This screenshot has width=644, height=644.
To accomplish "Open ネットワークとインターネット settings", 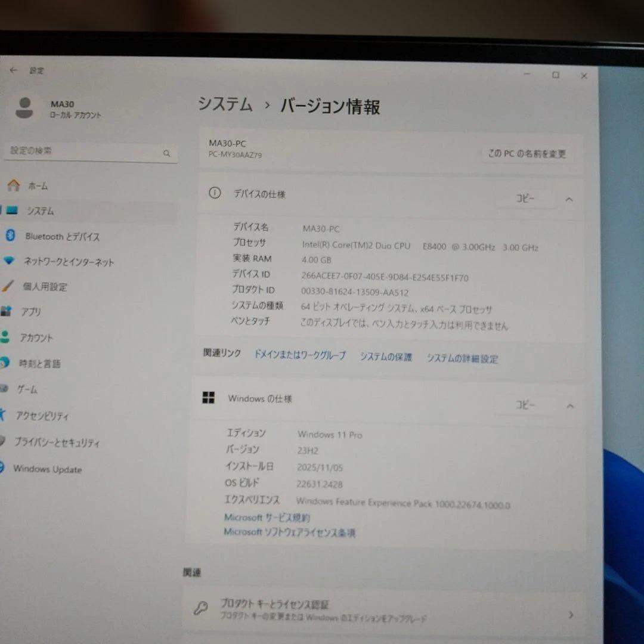I will (69, 262).
